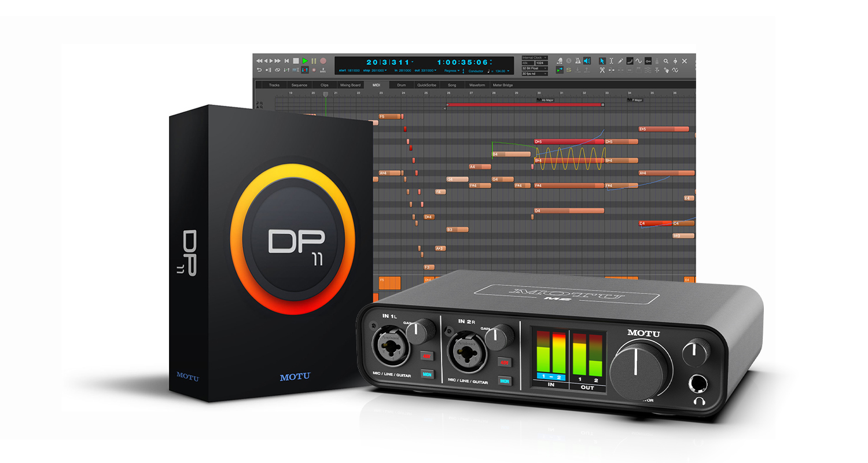
Task: Select the red C4 MIDI note
Action: pyautogui.click(x=655, y=223)
